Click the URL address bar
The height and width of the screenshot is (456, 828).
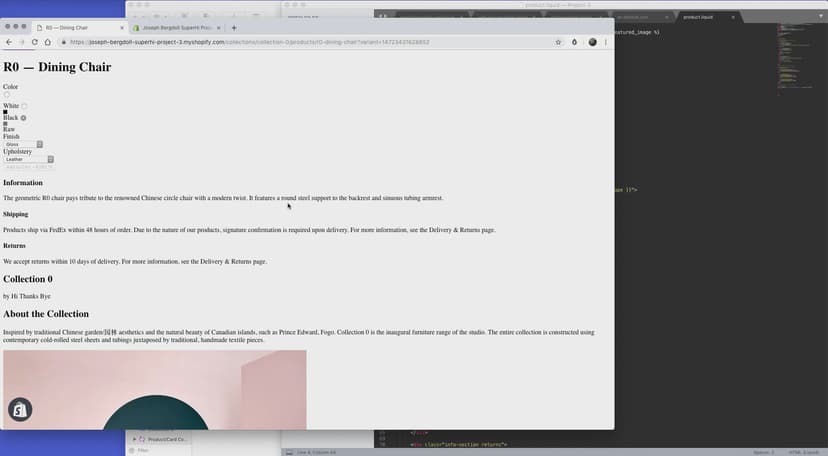[x=300, y=42]
